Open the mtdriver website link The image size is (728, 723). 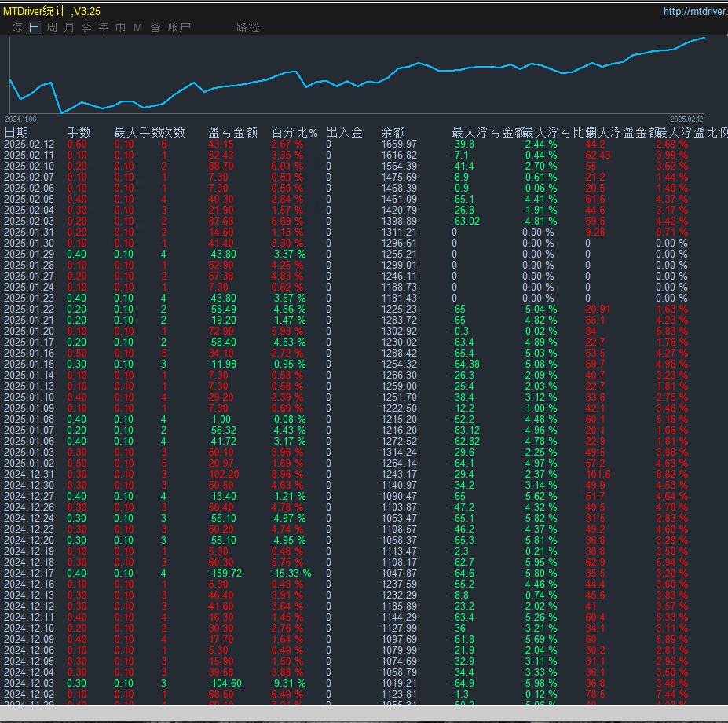(x=694, y=11)
